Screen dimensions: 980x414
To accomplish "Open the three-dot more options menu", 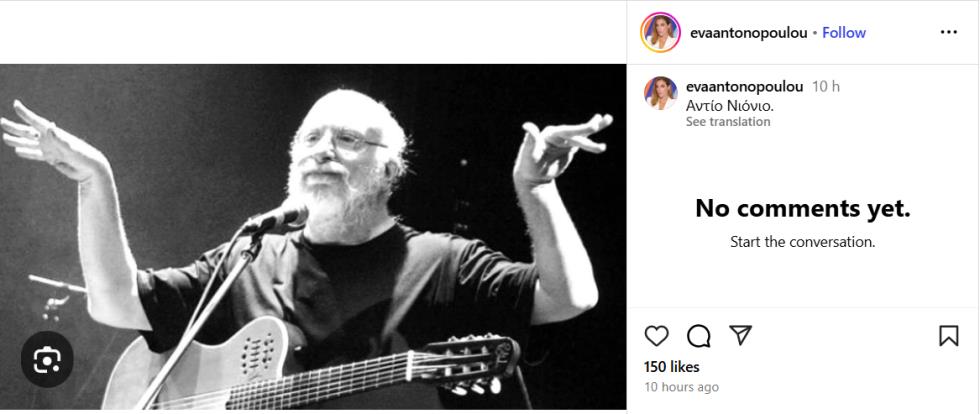I will (948, 32).
